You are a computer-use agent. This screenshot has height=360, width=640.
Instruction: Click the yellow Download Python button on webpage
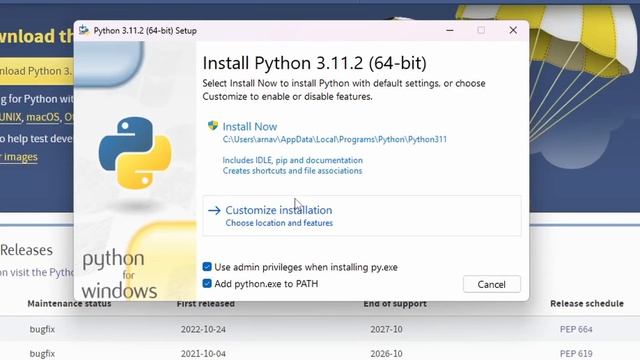[37, 71]
